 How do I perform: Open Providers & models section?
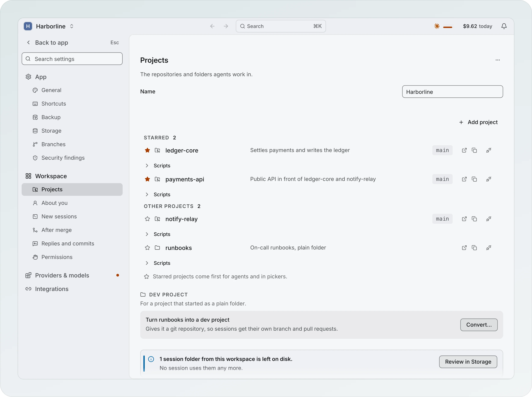72,275
